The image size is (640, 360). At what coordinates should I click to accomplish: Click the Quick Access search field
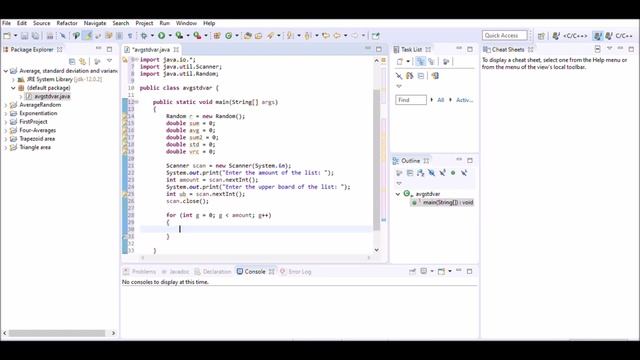point(504,36)
